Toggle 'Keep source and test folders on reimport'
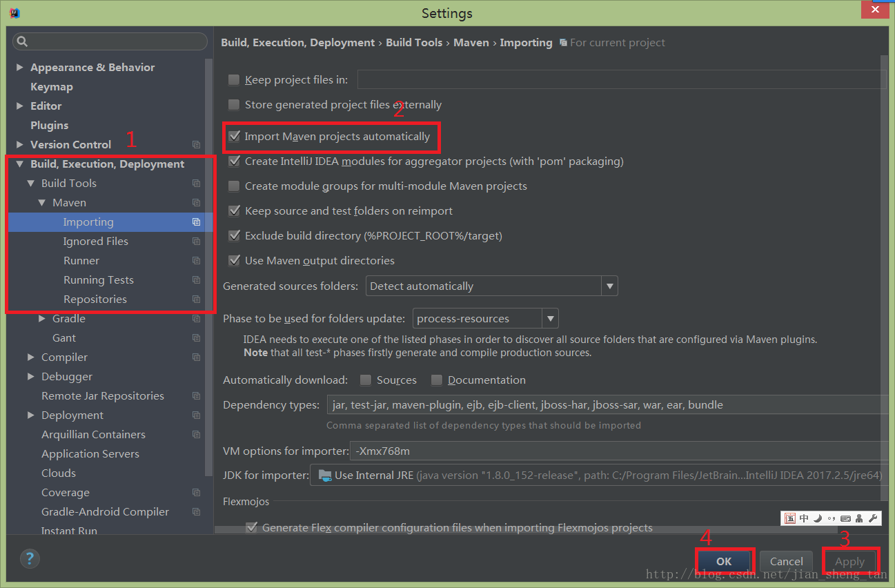The width and height of the screenshot is (895, 588). point(234,211)
